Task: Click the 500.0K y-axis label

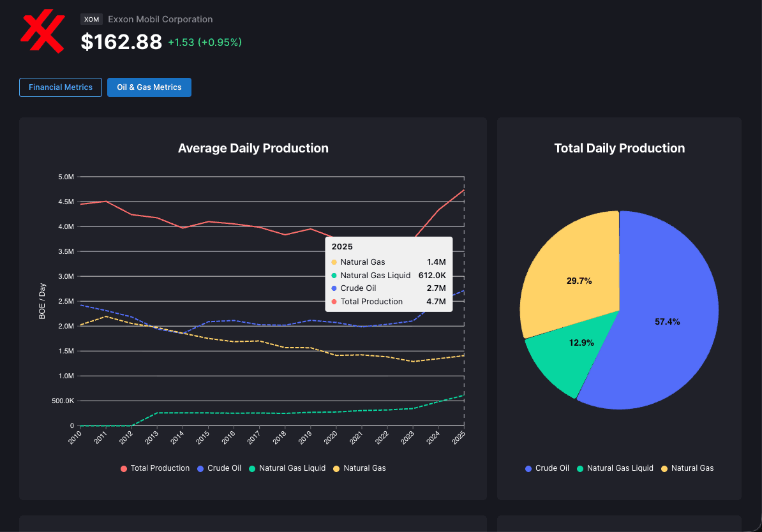Action: coord(63,401)
